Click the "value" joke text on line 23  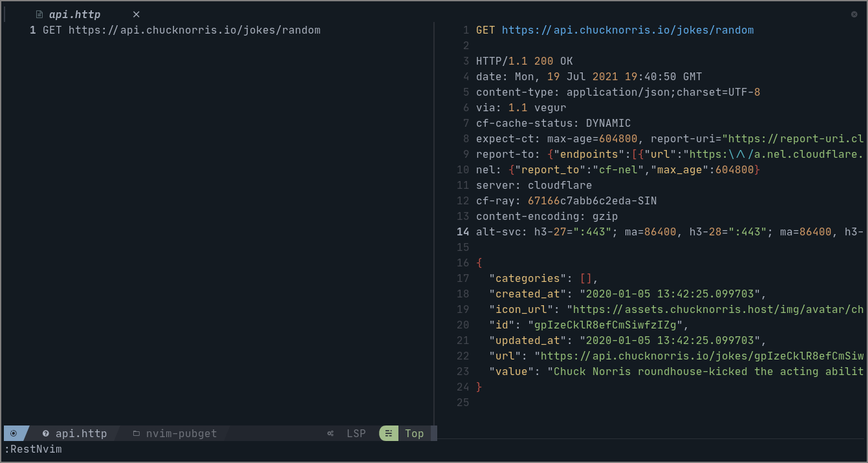706,371
